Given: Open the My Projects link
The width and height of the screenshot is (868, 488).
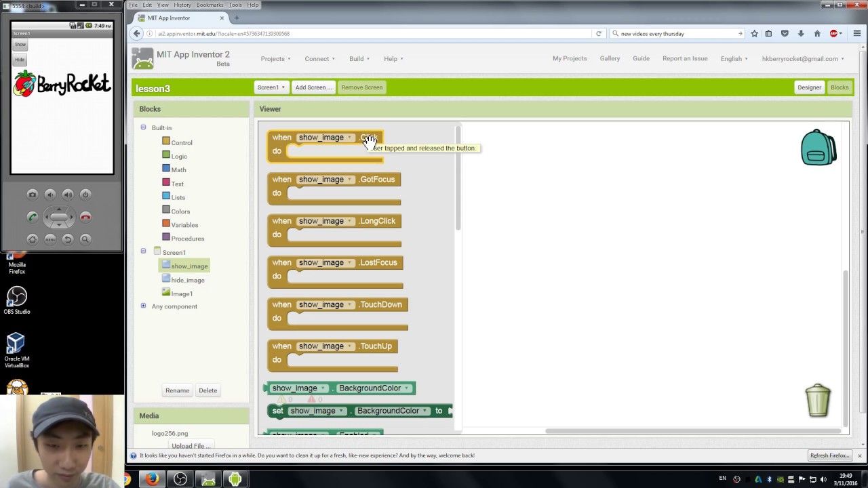Looking at the screenshot, I should (x=570, y=58).
